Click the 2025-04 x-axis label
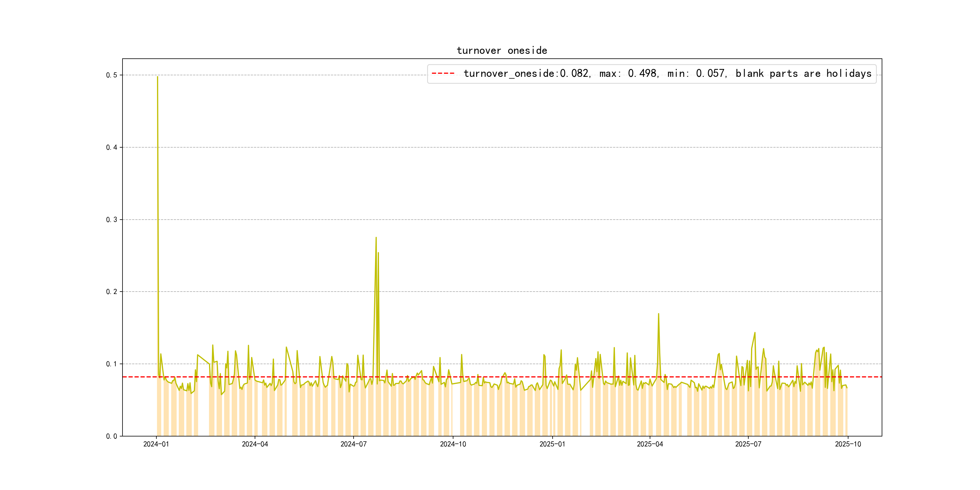This screenshot has width=980, height=490. pos(650,444)
